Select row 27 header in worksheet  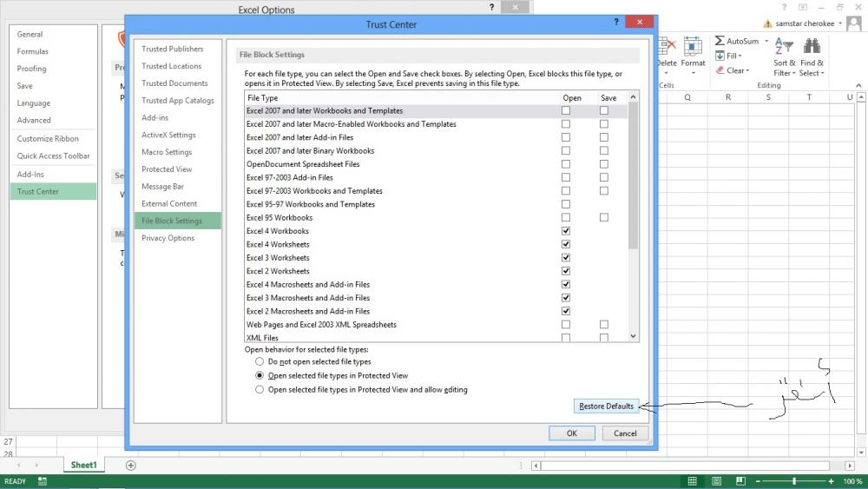(8, 441)
